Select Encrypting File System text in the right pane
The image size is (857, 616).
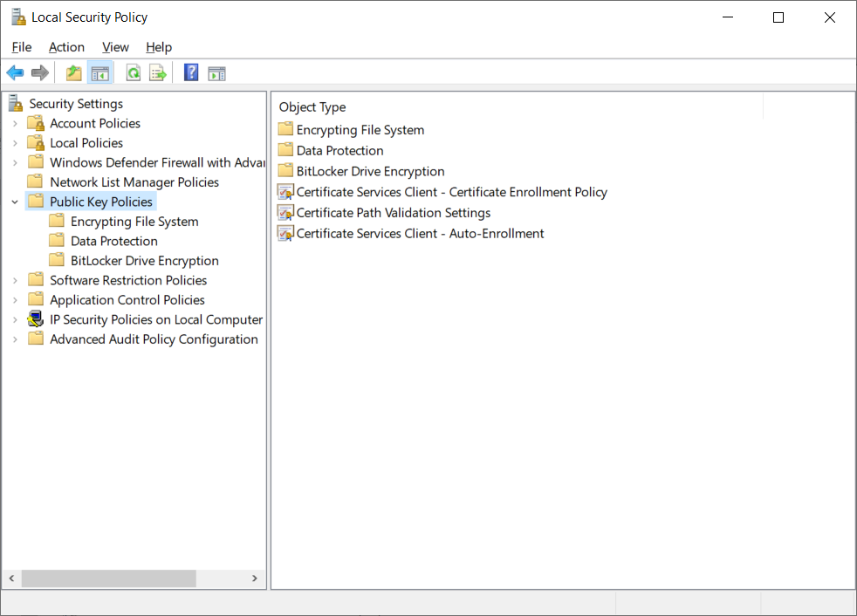point(360,130)
